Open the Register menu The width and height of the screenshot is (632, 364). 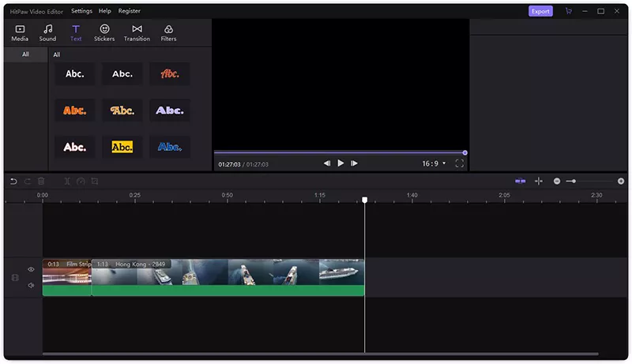pyautogui.click(x=129, y=11)
